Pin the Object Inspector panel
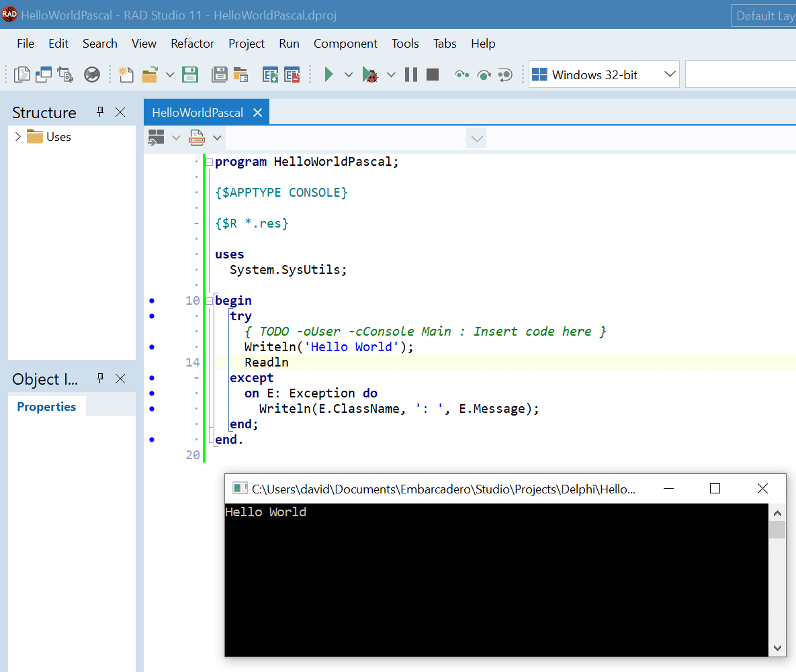The image size is (796, 672). pyautogui.click(x=100, y=378)
